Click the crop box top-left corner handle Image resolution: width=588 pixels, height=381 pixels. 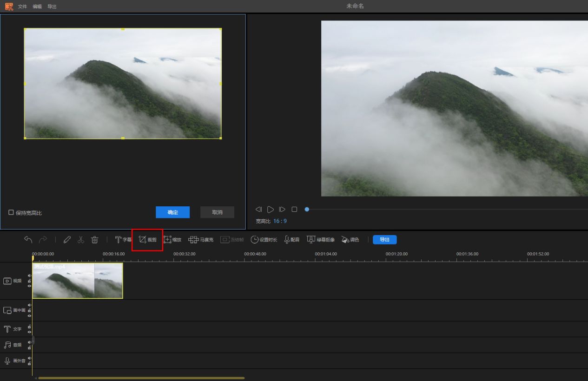25,29
